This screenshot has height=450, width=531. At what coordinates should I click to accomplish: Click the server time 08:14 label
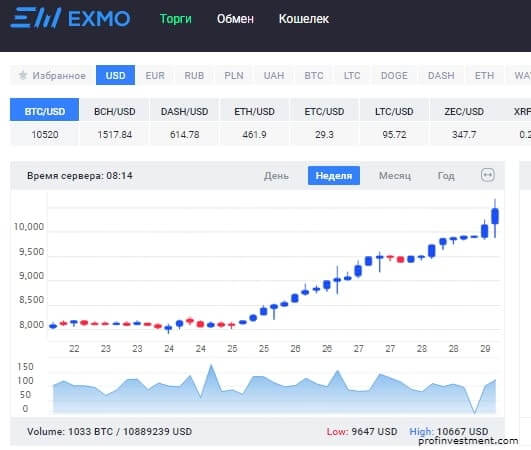pyautogui.click(x=80, y=176)
